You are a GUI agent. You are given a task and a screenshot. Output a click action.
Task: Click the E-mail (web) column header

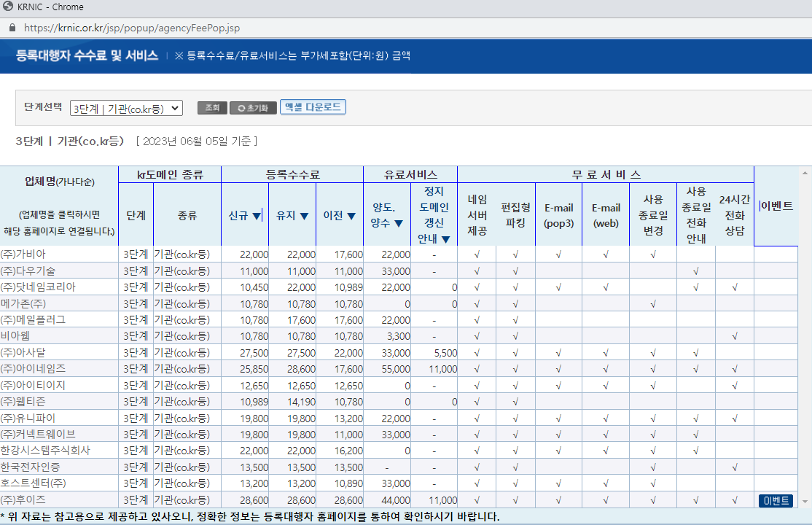pos(606,214)
